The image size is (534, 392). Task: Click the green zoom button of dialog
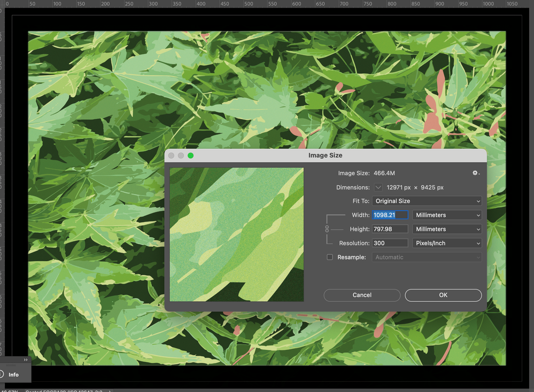(191, 155)
